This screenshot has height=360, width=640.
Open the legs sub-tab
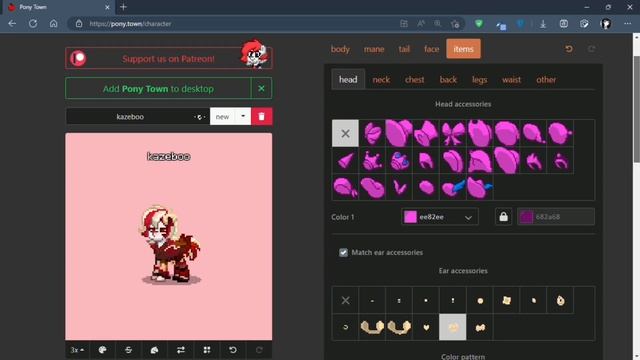point(480,80)
